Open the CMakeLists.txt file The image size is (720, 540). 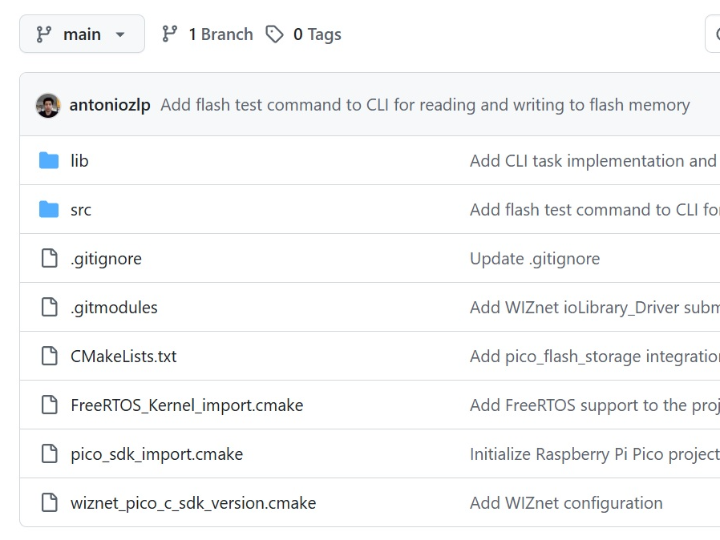(x=123, y=356)
